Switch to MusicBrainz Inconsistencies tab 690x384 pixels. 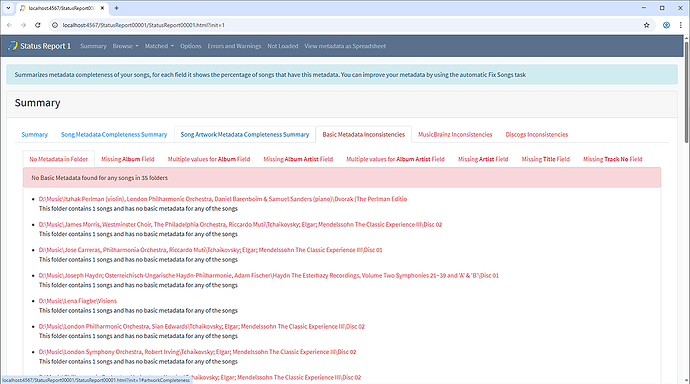(455, 134)
